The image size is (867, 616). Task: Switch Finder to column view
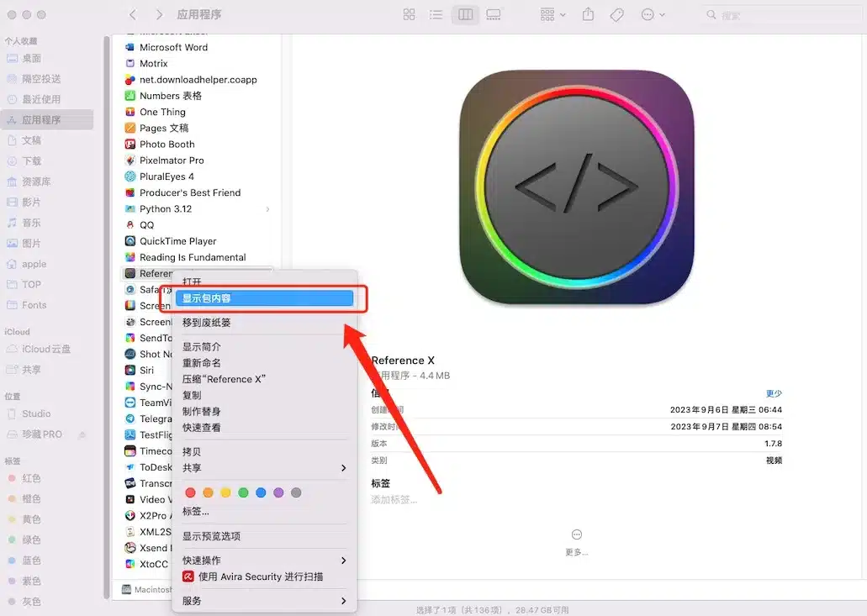pyautogui.click(x=466, y=15)
